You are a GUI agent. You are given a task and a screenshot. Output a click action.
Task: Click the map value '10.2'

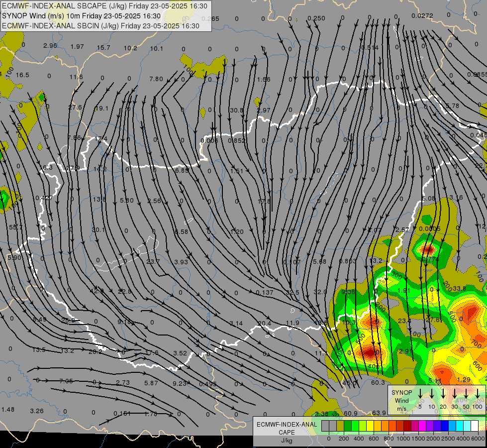tap(130, 48)
